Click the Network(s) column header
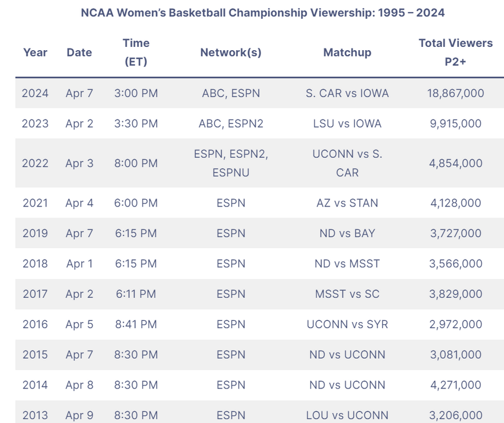Image resolution: width=504 pixels, height=423 pixels. tap(231, 52)
